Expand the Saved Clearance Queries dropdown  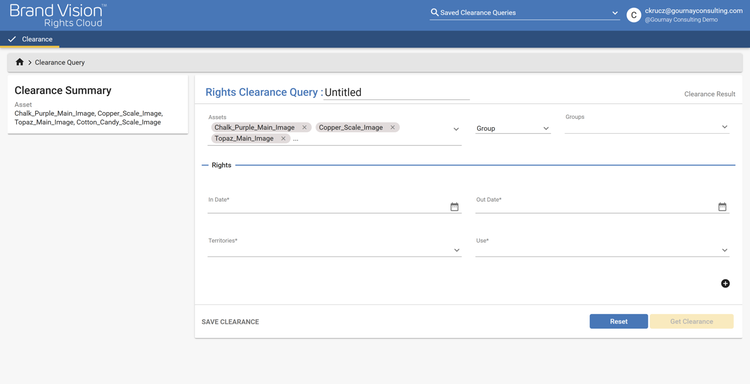coord(615,13)
